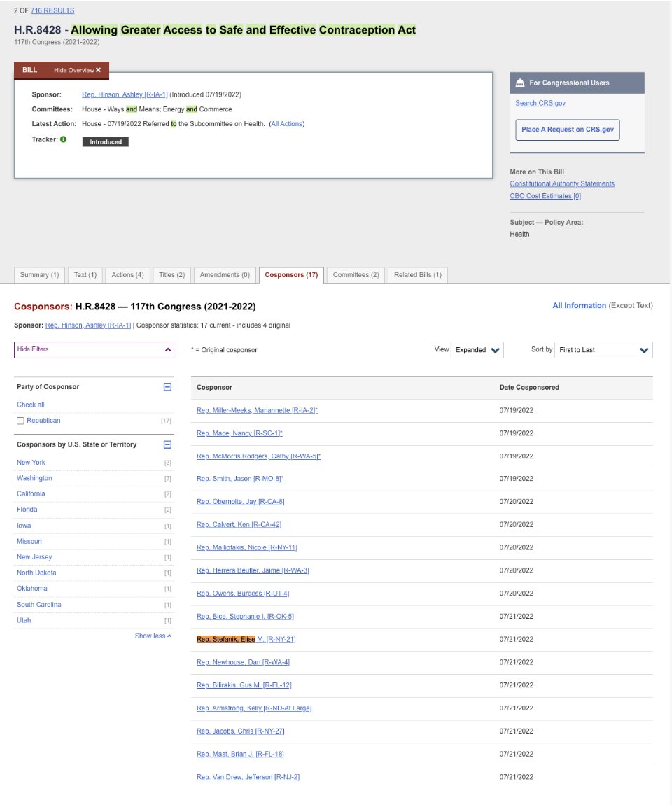Select the Cosponsors (17) tab
This screenshot has height=805, width=672.
coord(291,275)
